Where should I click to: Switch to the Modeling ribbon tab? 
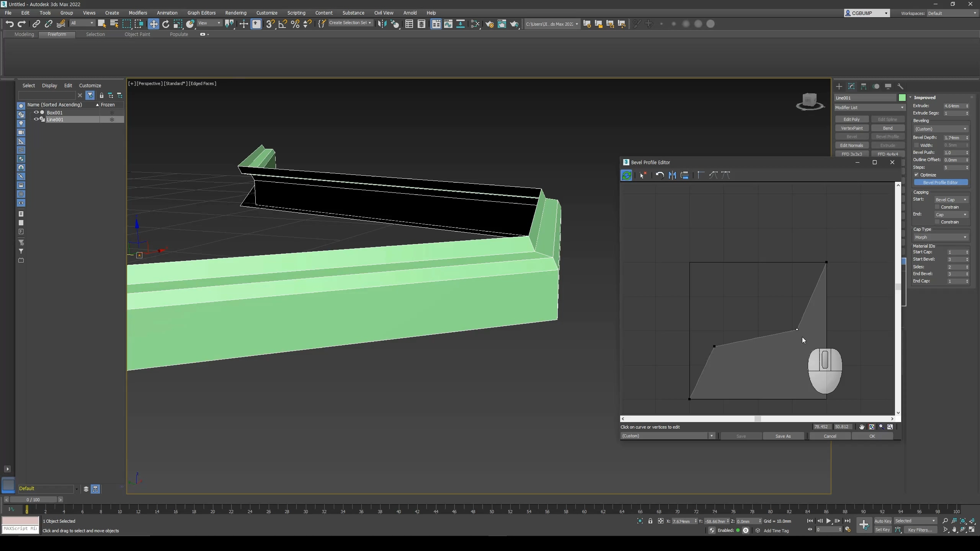[24, 34]
